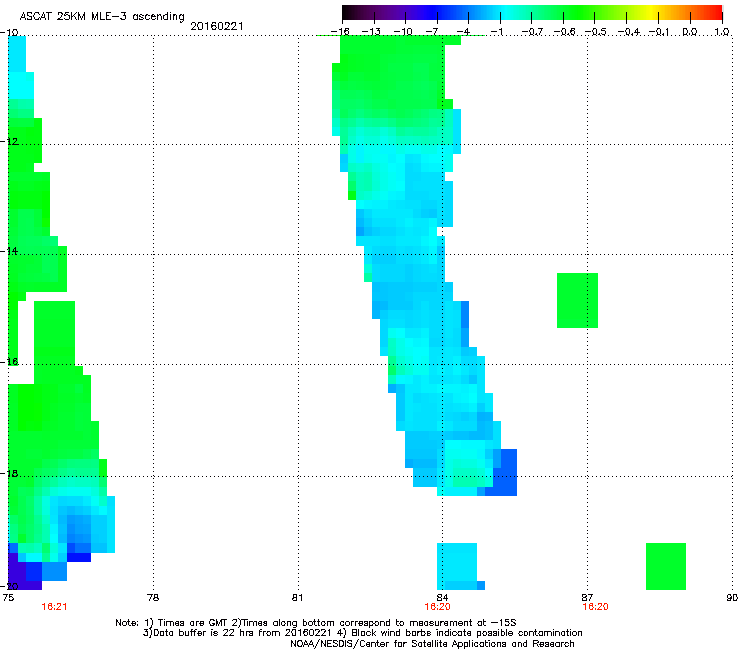This screenshot has width=740, height=650.
Task: Click the NOAA/NESDIS credit line
Action: click(432, 644)
